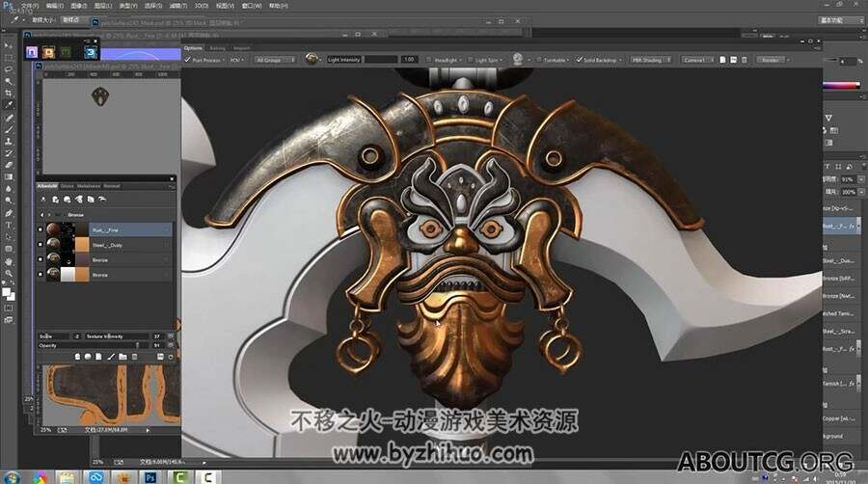Image resolution: width=868 pixels, height=484 pixels.
Task: Open the green Megascans icon in Quixel launcher
Action: (66, 52)
